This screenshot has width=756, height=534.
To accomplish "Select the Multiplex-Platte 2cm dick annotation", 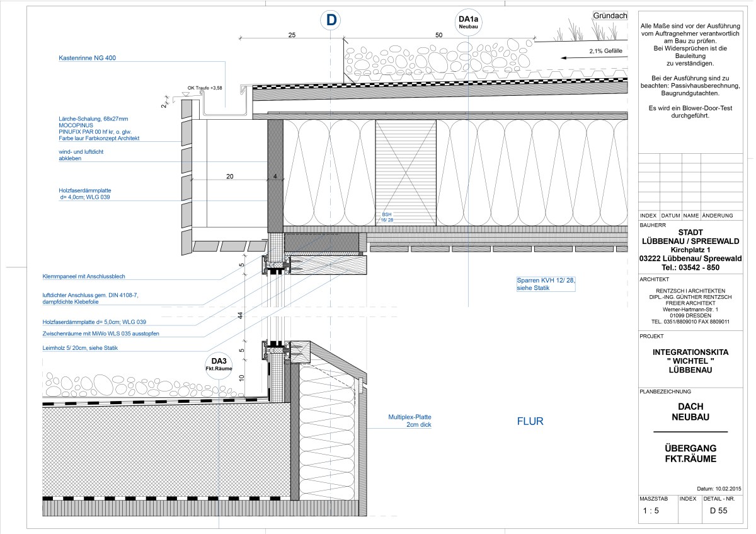I will 410,421.
